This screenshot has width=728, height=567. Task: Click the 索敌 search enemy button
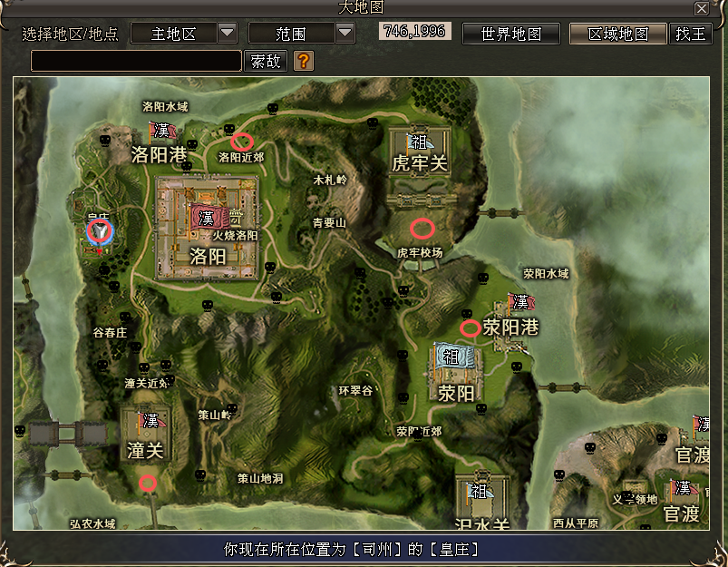[x=266, y=61]
